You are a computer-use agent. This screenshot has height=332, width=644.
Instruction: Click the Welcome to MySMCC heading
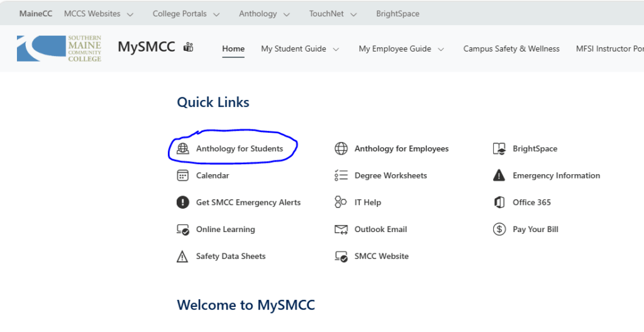click(246, 305)
